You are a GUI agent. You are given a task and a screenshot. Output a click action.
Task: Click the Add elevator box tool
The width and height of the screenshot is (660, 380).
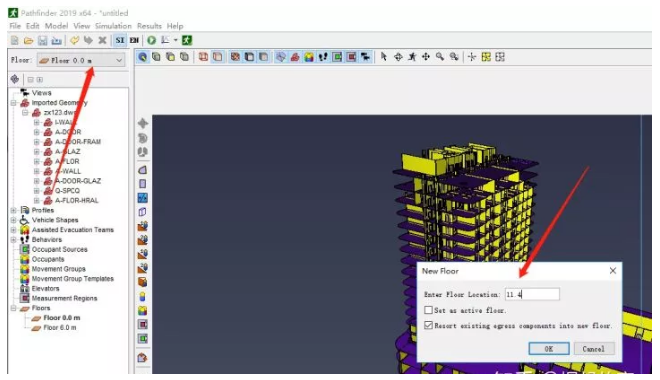coord(143,282)
